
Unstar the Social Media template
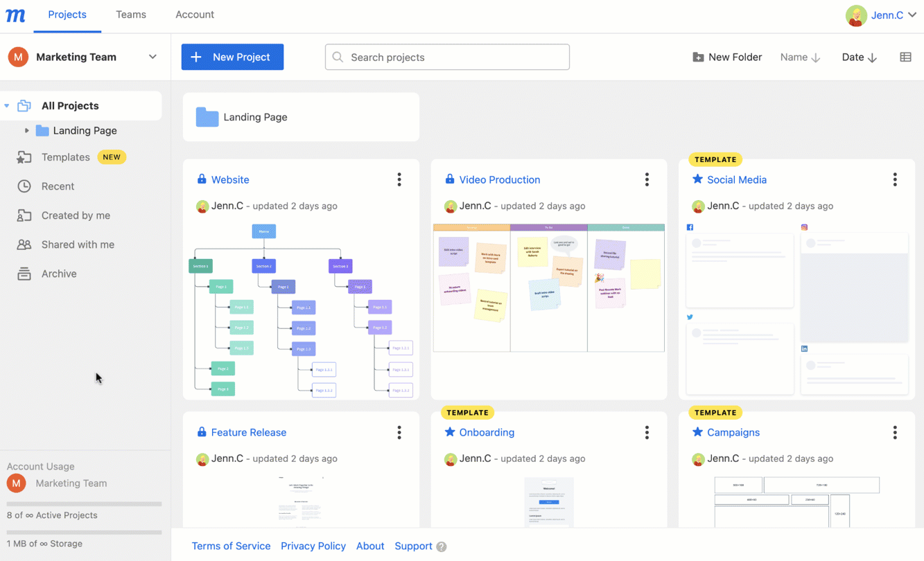(x=699, y=179)
